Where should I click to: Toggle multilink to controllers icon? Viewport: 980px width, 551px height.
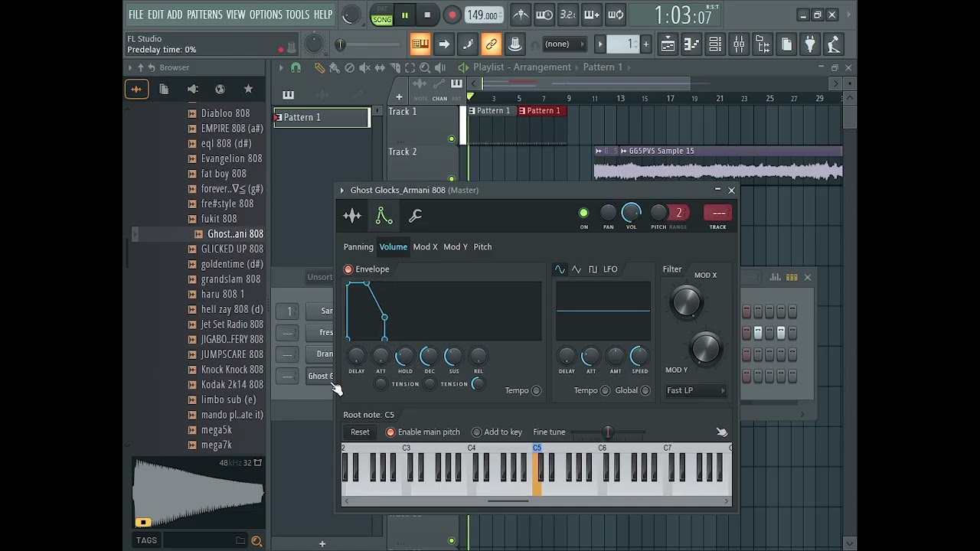pos(492,44)
